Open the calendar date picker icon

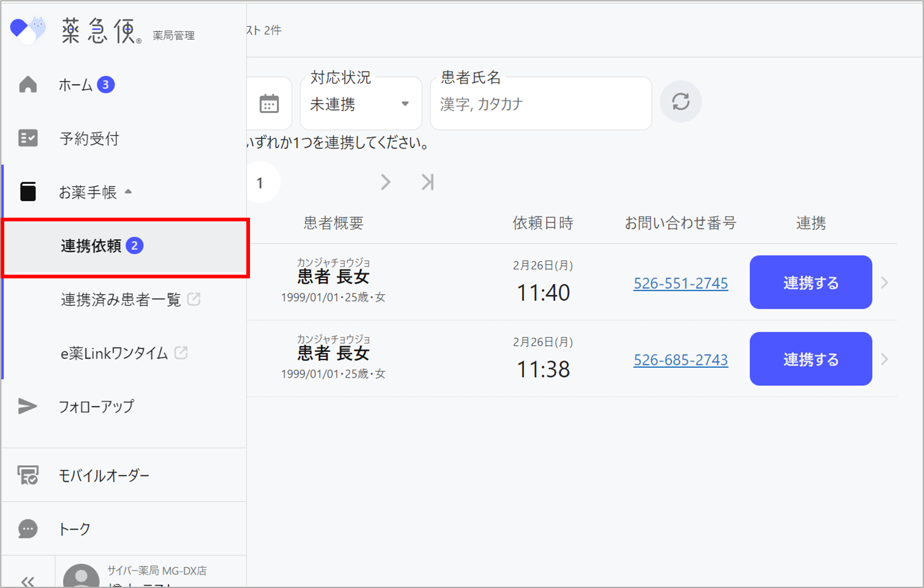point(269,104)
